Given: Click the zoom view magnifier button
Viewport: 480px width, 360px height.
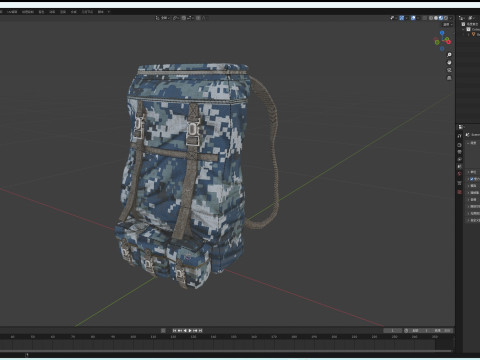Looking at the screenshot, I should click(x=449, y=55).
